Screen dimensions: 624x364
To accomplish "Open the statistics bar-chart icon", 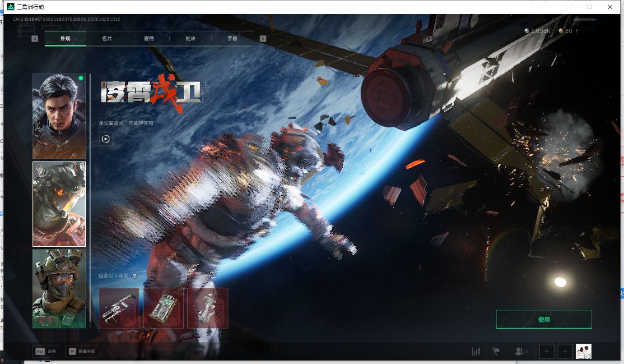I will [x=476, y=351].
